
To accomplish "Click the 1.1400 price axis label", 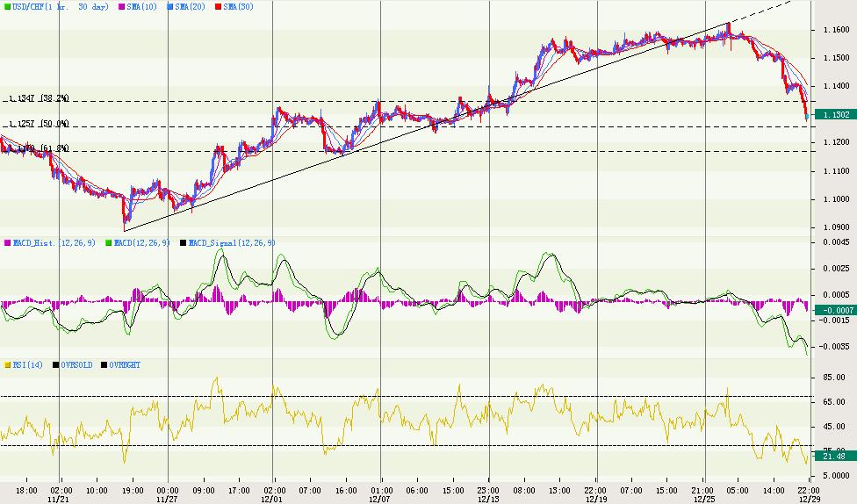I will pos(836,86).
